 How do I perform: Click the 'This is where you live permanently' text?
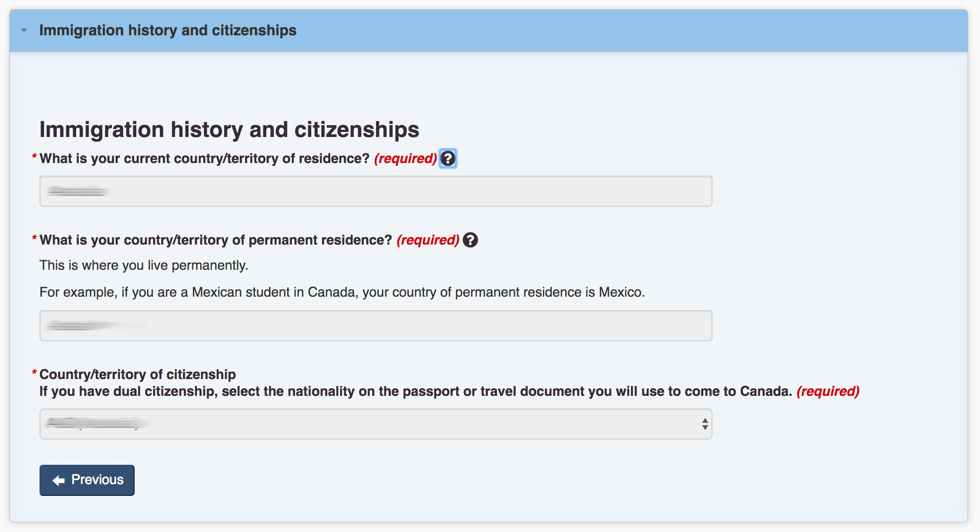pos(144,265)
